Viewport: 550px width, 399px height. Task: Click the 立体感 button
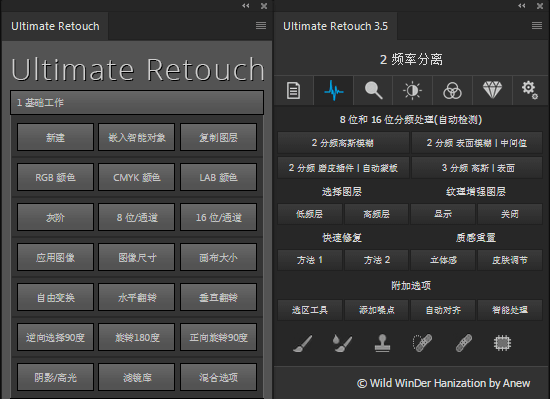click(443, 260)
